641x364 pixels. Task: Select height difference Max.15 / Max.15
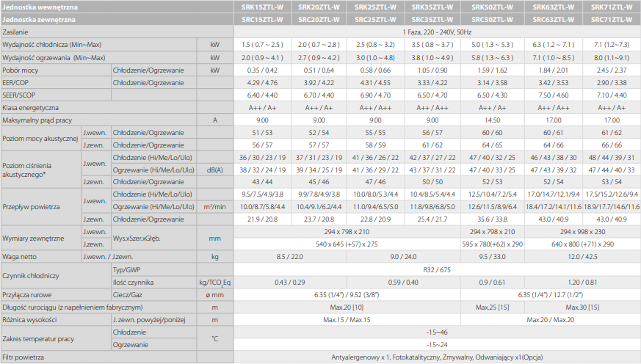347,320
